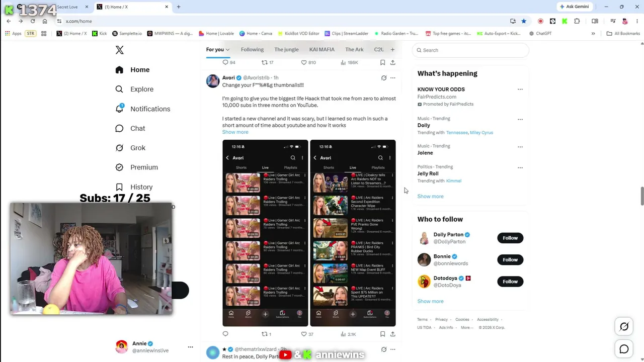Open more options for Dolly trend

(520, 119)
